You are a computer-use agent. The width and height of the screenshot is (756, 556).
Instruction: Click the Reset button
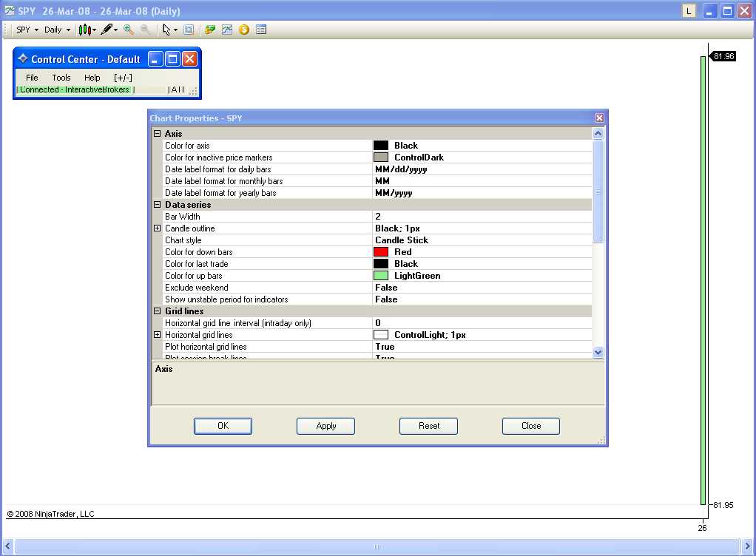[428, 426]
